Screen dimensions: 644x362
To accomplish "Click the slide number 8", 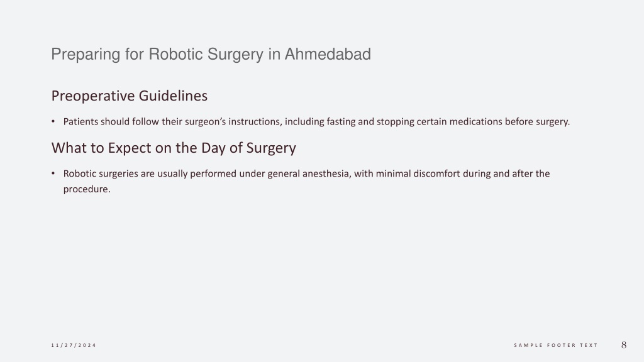I will tap(624, 345).
